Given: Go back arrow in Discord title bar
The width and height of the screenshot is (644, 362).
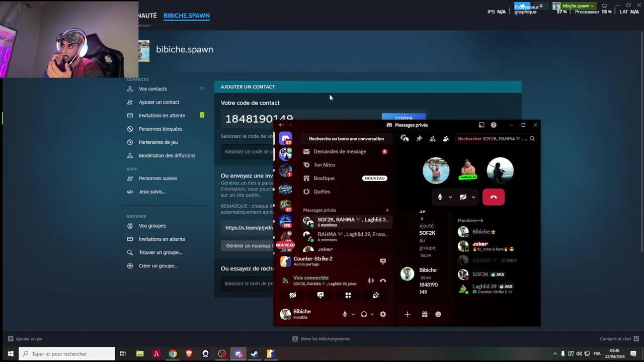Looking at the screenshot, I should [281, 125].
